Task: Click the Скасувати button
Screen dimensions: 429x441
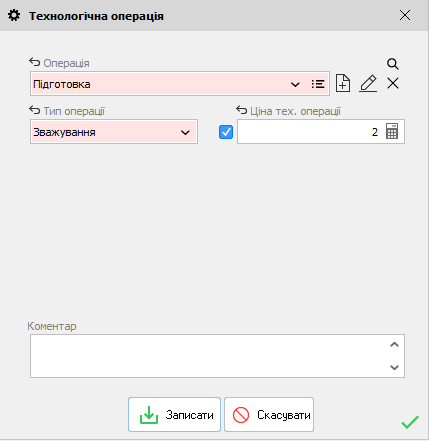Action: (269, 414)
